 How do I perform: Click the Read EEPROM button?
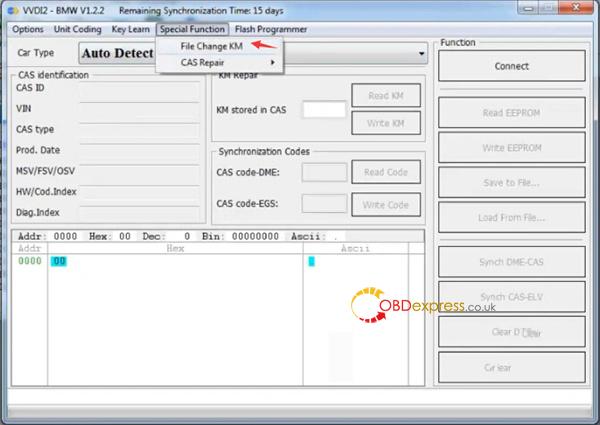point(512,113)
